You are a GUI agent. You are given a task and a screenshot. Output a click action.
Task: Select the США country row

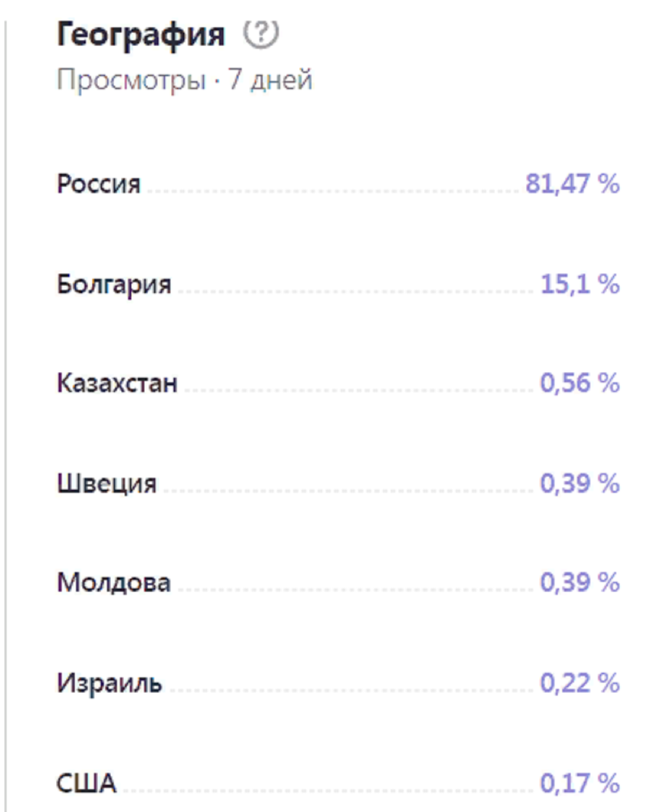point(87,784)
